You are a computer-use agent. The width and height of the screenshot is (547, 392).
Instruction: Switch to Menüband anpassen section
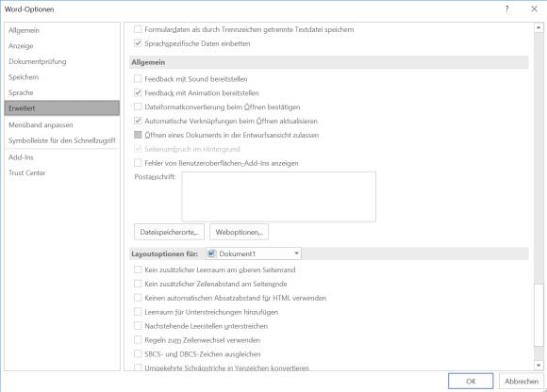41,124
